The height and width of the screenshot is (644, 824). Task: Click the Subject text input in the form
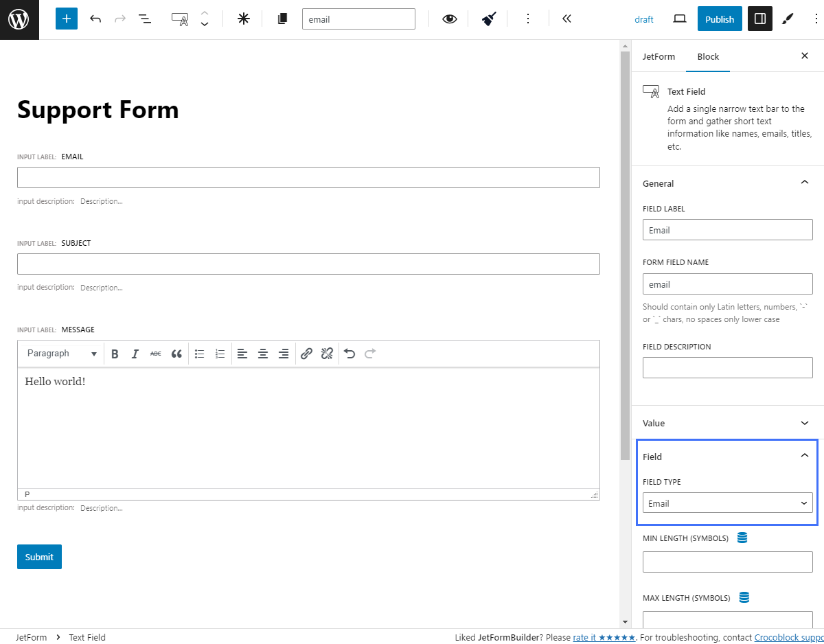pos(308,264)
